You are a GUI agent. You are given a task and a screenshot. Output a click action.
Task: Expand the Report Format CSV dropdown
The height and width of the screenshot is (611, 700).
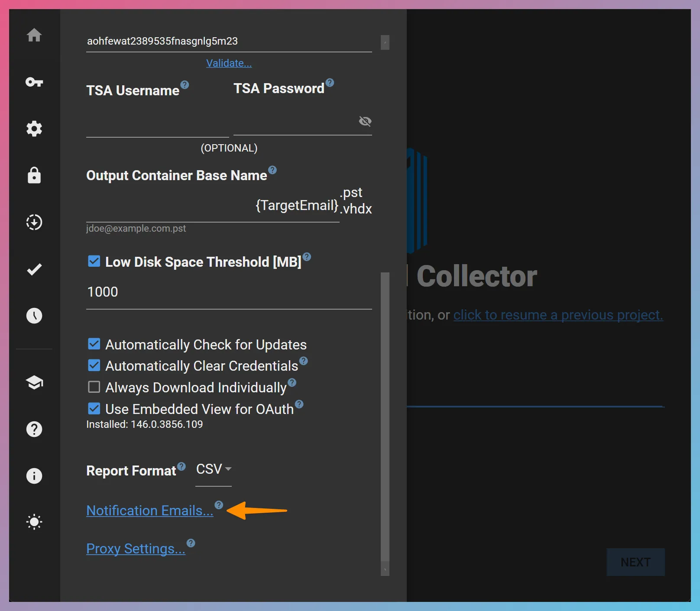pos(214,469)
